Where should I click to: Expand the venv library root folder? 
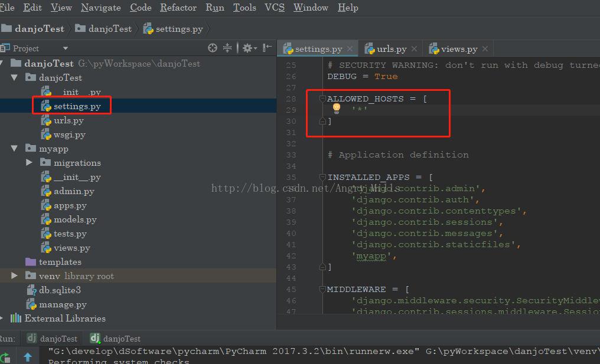(15, 276)
